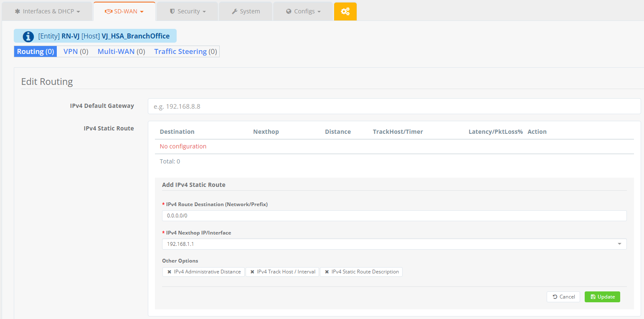Focus the IPv4 Default Gateway field
The image size is (644, 319).
coord(394,106)
